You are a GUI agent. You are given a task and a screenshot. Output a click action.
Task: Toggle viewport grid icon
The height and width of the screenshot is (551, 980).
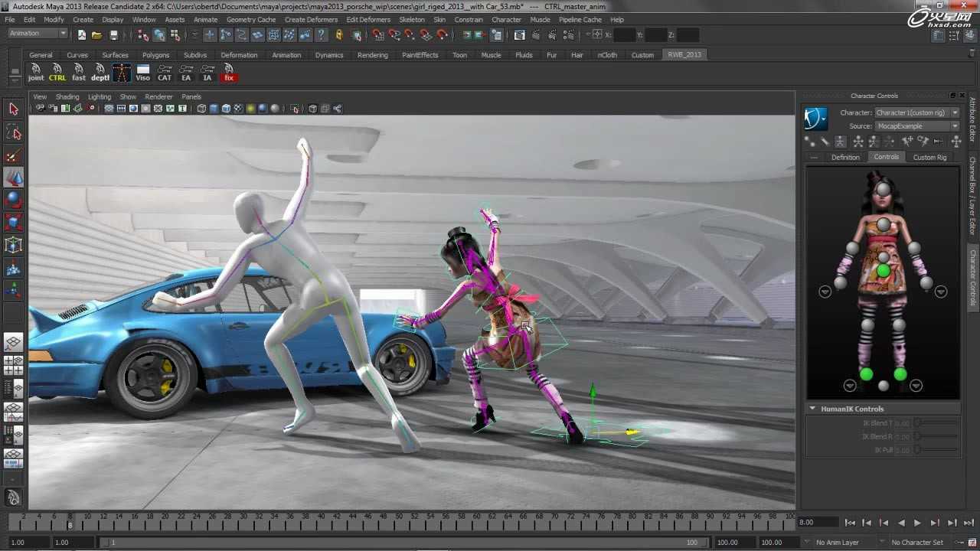109,109
